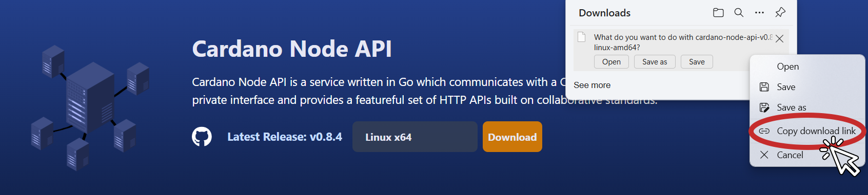Click the Save button in download prompt
This screenshot has width=868, height=195.
click(x=697, y=62)
